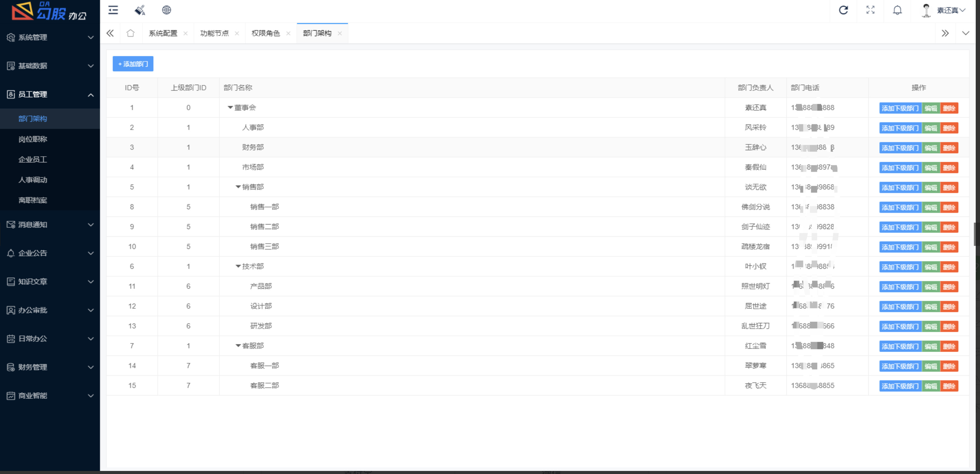Collapse the 技术部 tree node
980x474 pixels.
coord(238,266)
